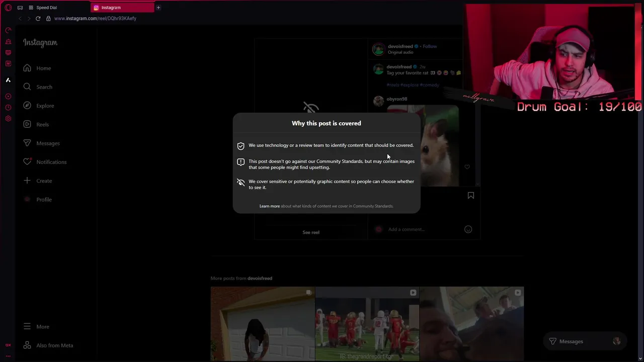Open the close-up face reel thumbnail
644x362 pixels.
tap(471, 324)
